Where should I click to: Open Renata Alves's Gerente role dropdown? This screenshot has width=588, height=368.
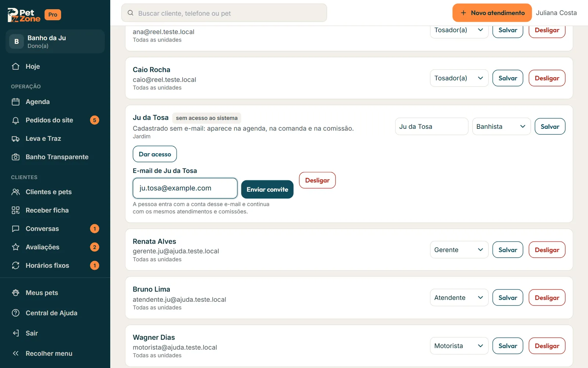coord(459,250)
